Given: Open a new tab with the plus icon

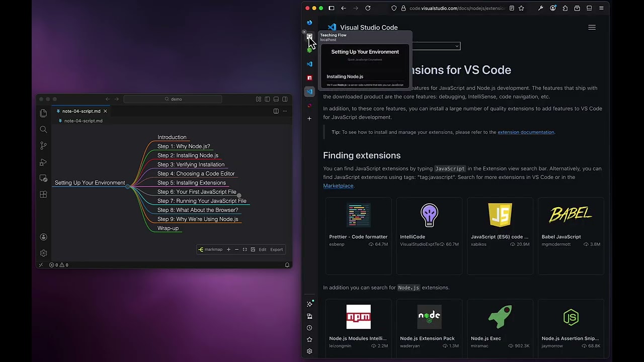Looking at the screenshot, I should pyautogui.click(x=309, y=119).
